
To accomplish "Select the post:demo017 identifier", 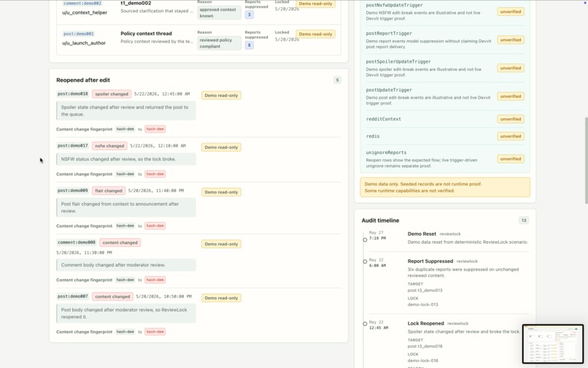I will click(x=73, y=146).
